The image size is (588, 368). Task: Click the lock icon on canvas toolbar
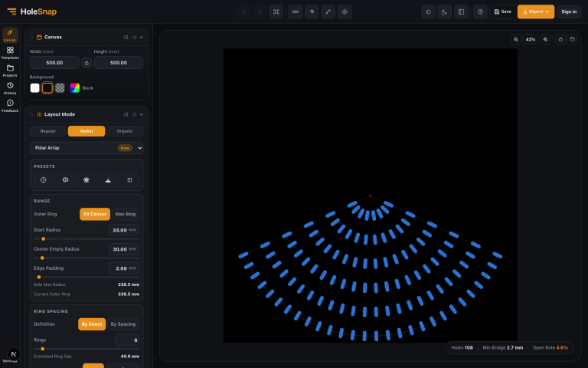coord(560,39)
